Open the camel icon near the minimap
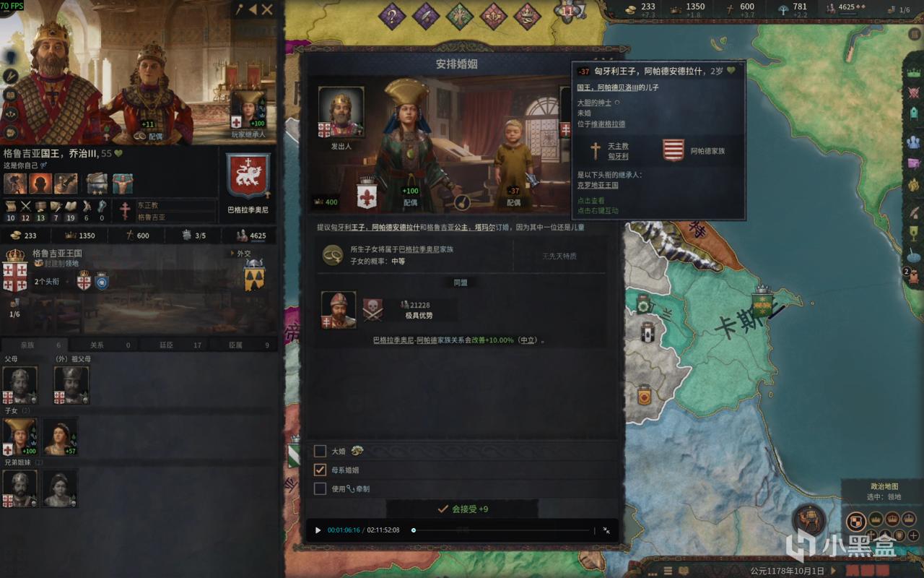 [809, 520]
